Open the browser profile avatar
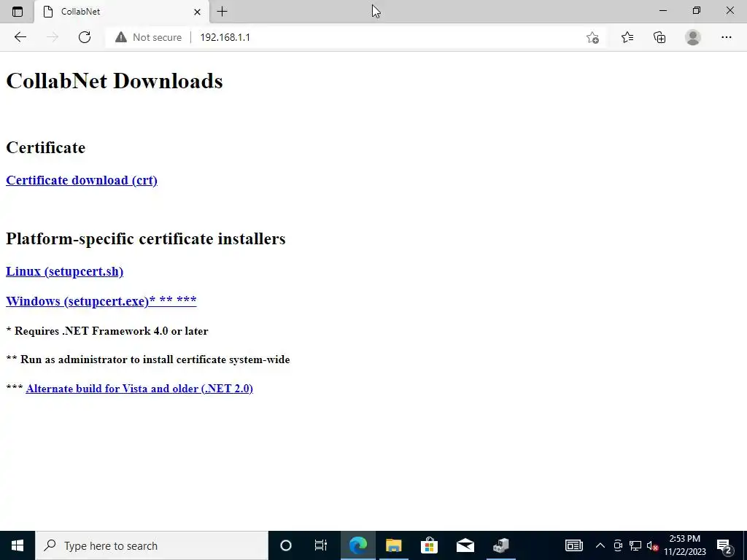747x560 pixels. click(x=693, y=37)
